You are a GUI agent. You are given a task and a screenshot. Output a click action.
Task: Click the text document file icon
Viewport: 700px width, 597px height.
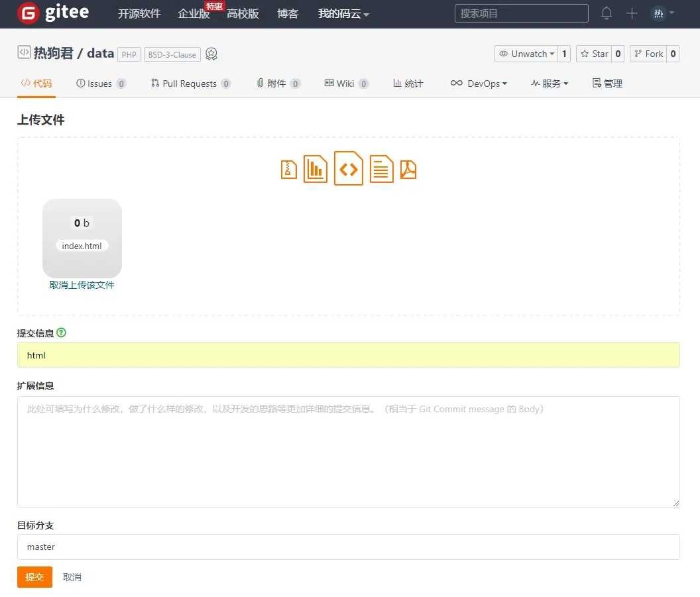(381, 169)
